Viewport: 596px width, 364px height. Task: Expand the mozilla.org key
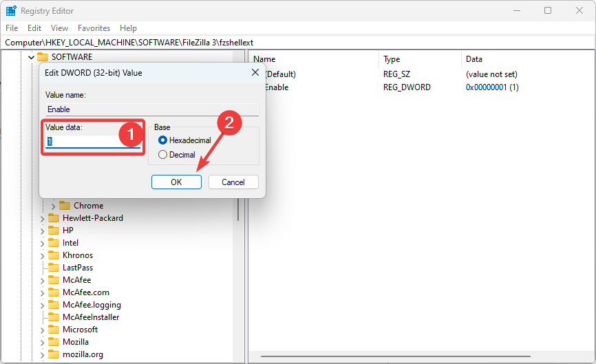[x=42, y=355]
